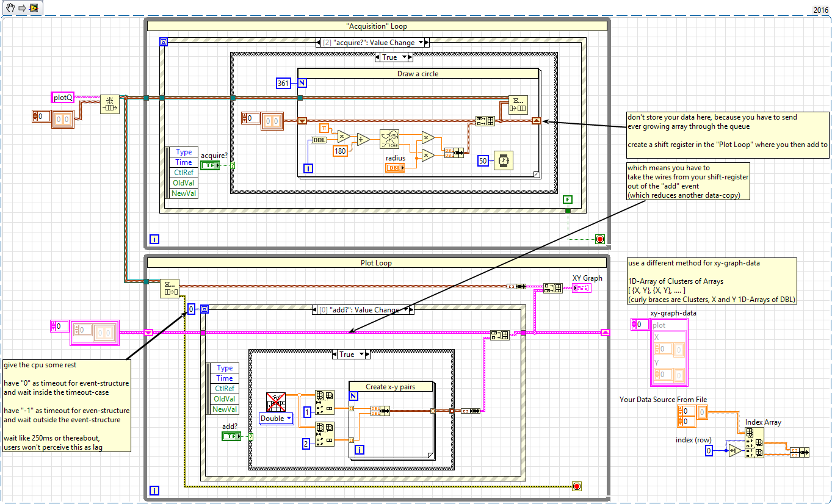Select the crossed-out Read Spreadsheet File node
Screen dimensions: 832x504
(x=276, y=402)
